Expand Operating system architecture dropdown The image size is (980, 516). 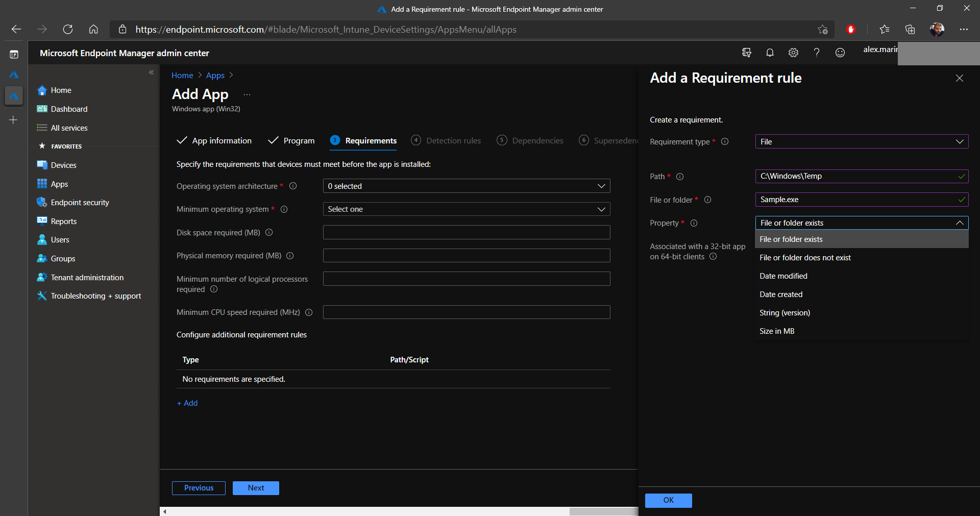[466, 186]
